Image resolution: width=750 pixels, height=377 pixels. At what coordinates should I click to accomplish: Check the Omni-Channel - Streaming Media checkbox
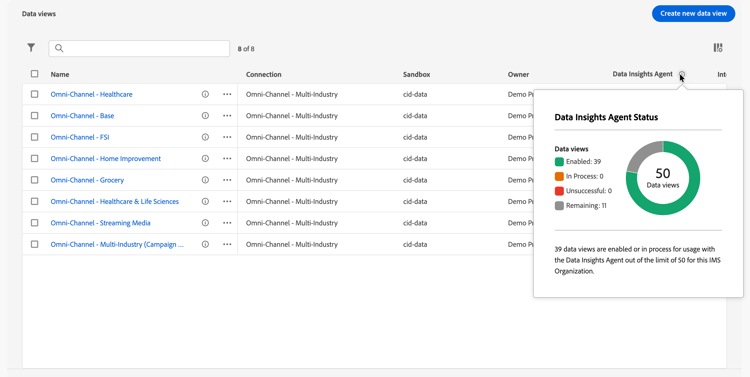(34, 222)
